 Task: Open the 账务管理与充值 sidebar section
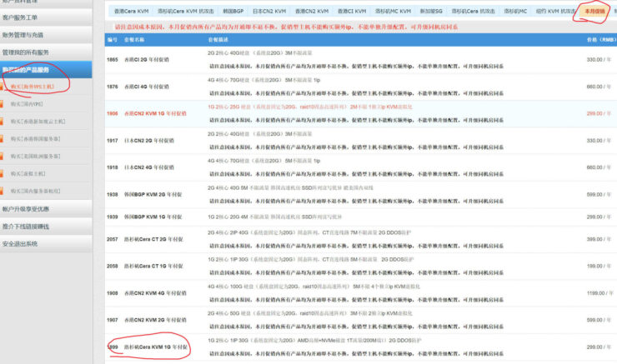point(23,35)
